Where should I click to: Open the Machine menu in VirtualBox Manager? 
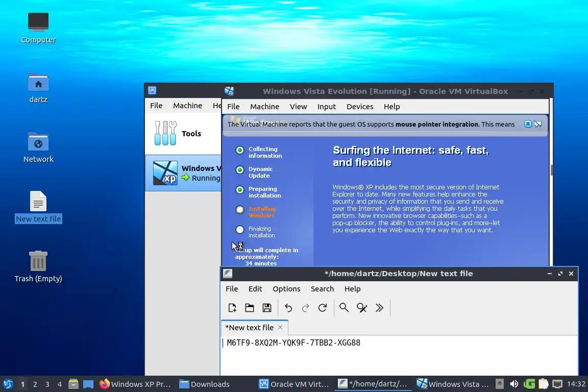187,106
